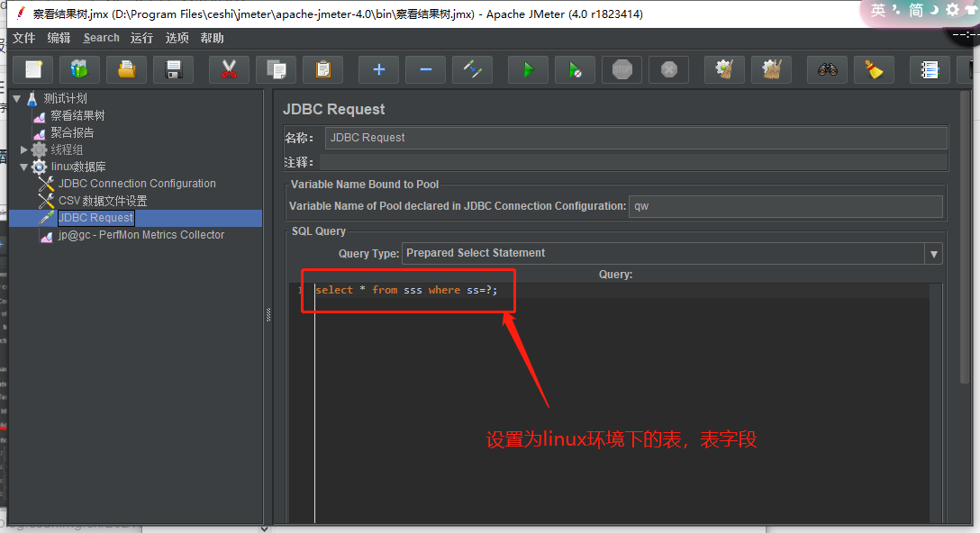
Task: Select 察看结果树 in the tree
Action: 77,115
